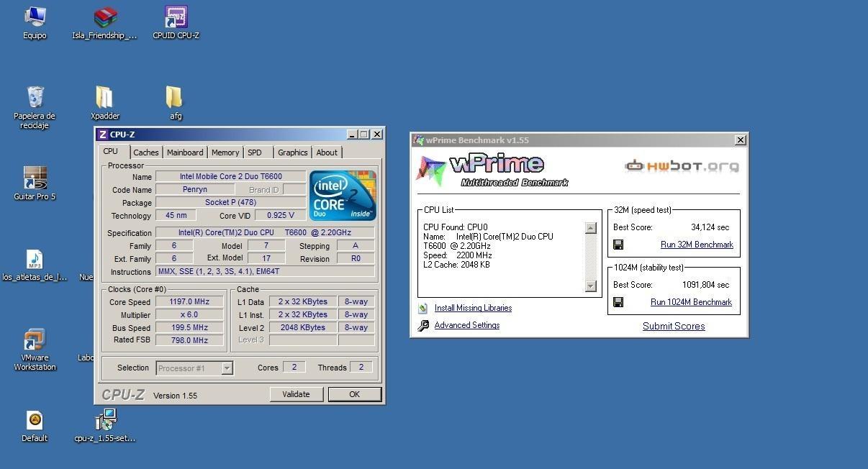Viewport: 868px width, 469px height.
Task: Click the Core VID value 0.925 V
Action: pyautogui.click(x=280, y=216)
